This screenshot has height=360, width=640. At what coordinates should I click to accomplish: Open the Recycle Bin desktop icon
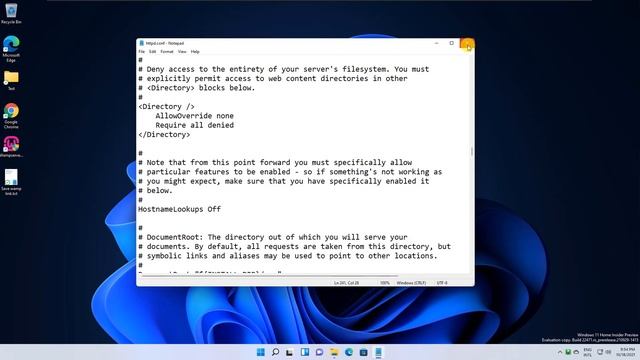click(11, 13)
